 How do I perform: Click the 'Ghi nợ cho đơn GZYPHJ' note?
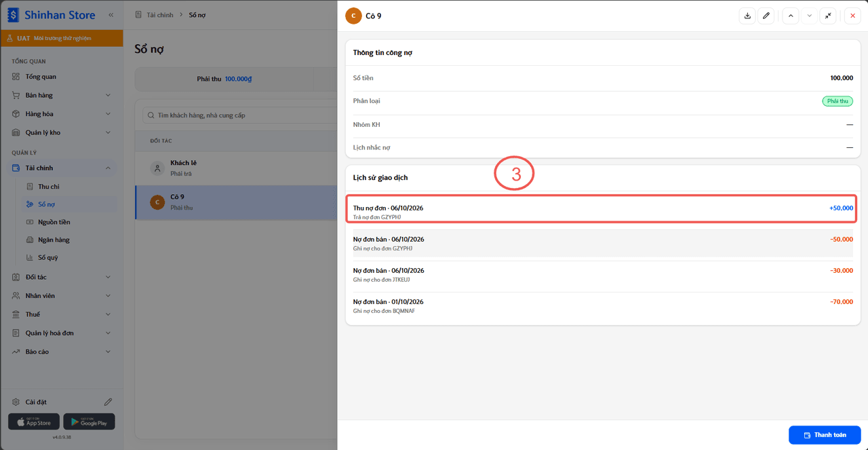pyautogui.click(x=382, y=248)
